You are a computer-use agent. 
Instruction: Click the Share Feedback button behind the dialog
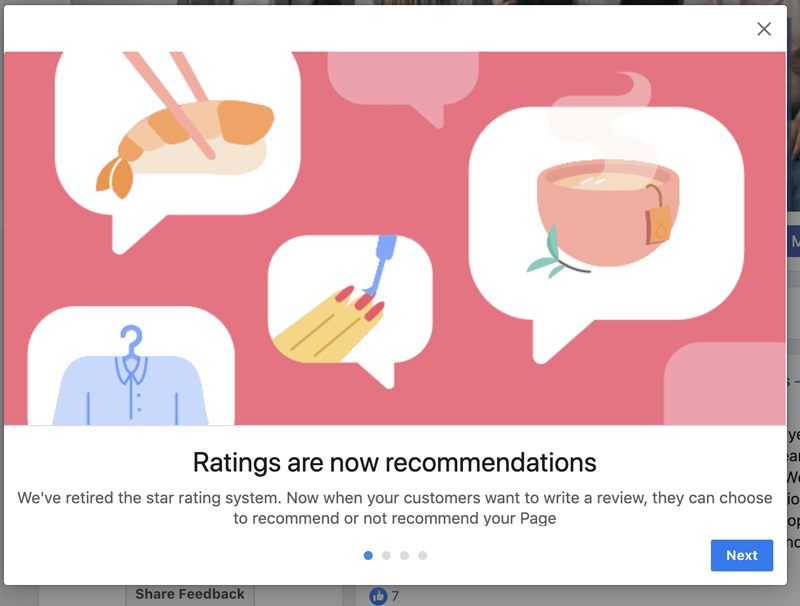(x=190, y=594)
